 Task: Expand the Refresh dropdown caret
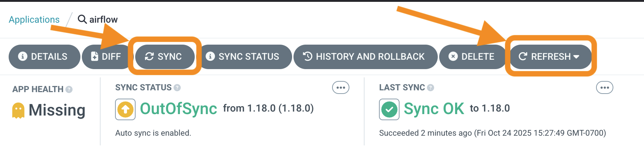tap(576, 57)
